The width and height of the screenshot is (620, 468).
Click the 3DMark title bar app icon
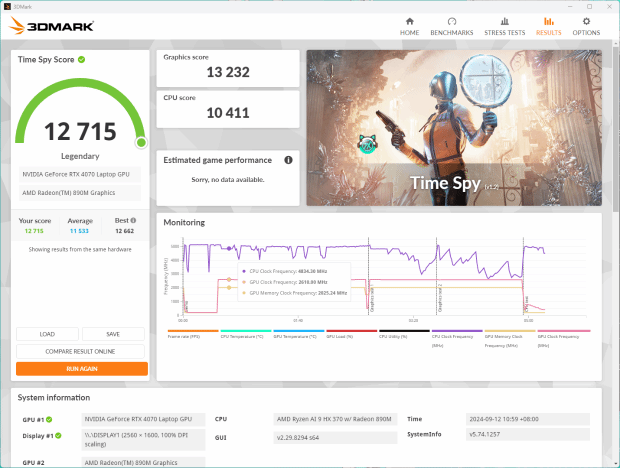coord(7,7)
